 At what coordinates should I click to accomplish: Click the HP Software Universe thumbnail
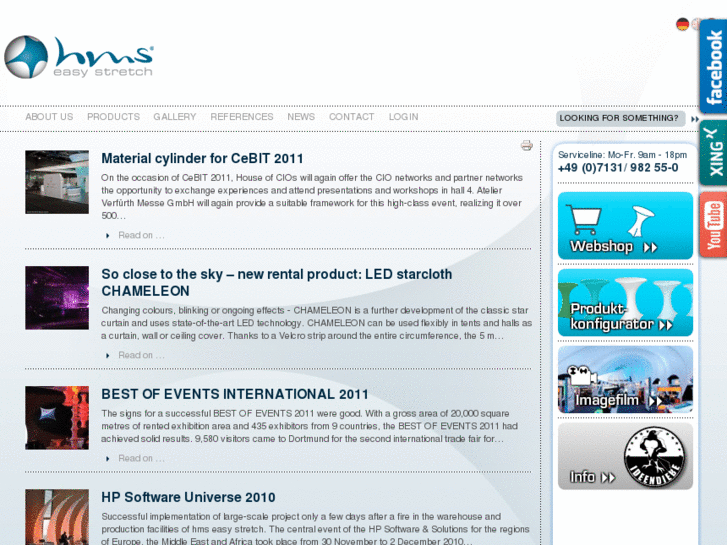tap(57, 517)
